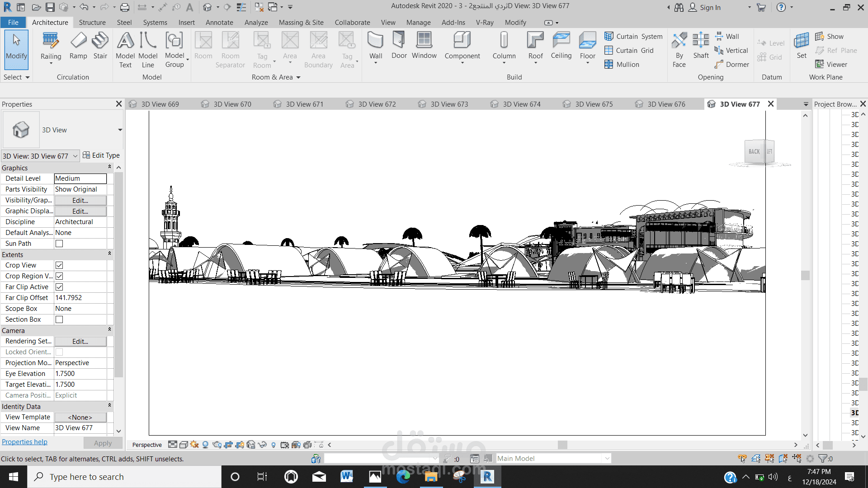Click the Shaft opening tool
This screenshot has width=868, height=488.
click(701, 45)
